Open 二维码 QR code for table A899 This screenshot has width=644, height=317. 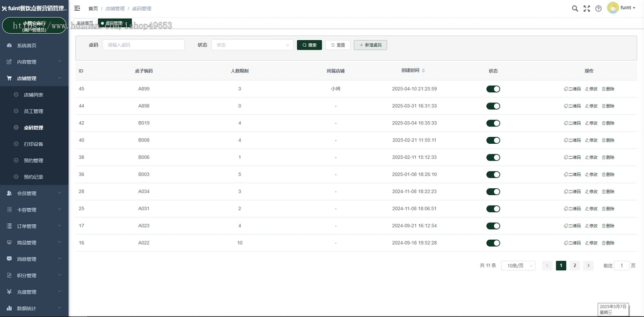[572, 89]
